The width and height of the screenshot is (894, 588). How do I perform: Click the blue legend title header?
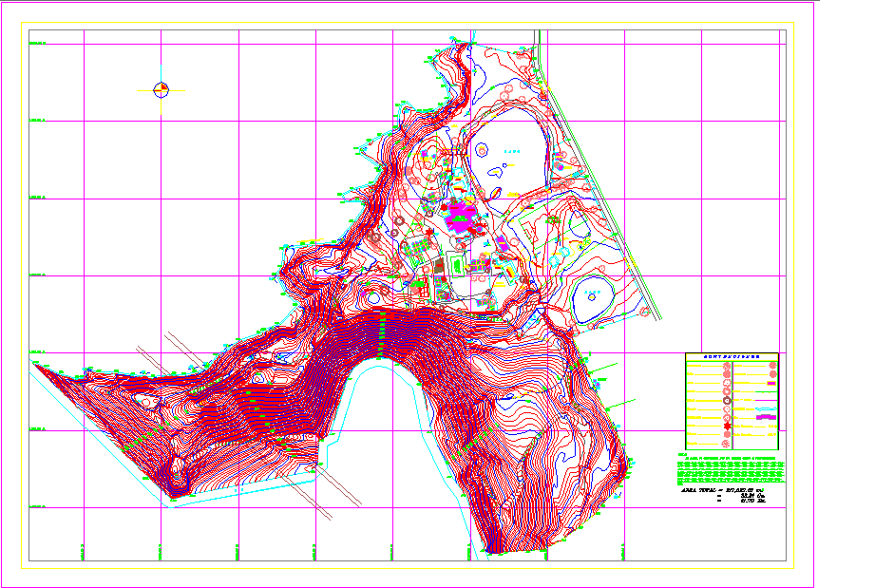pos(732,356)
